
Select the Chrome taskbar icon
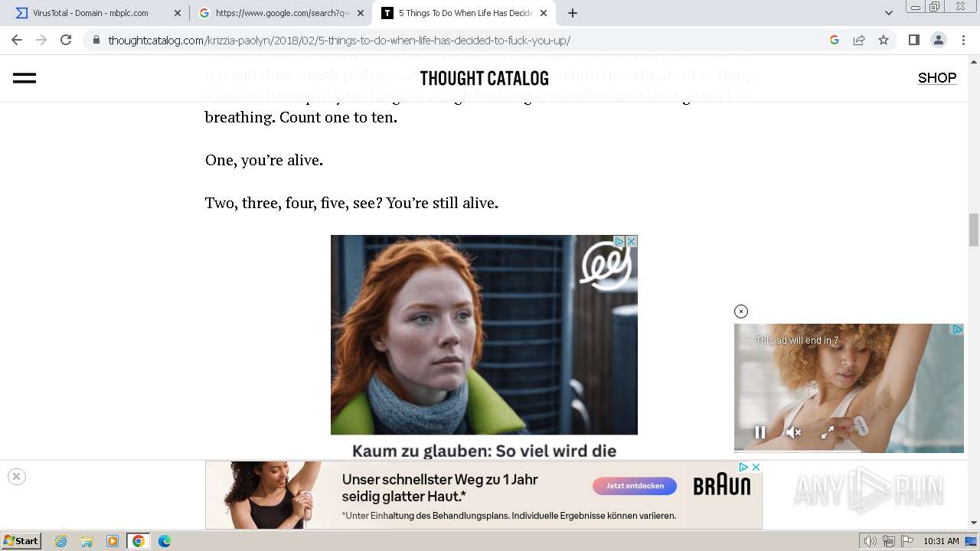tap(139, 541)
